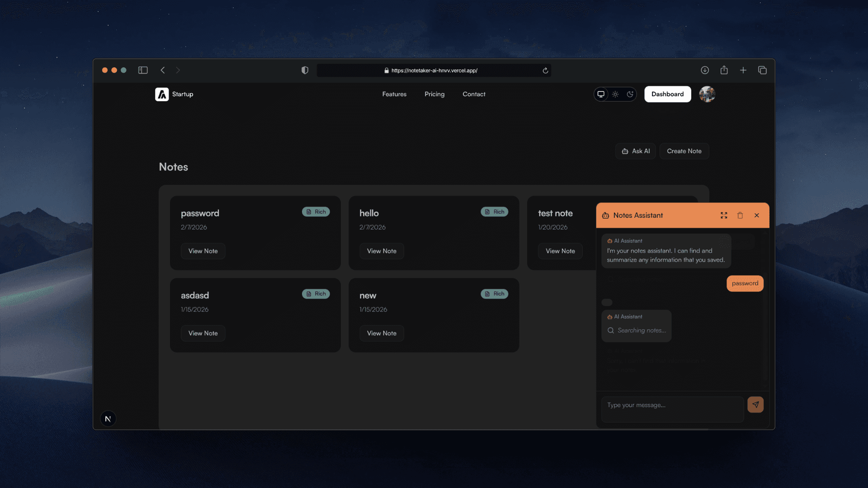Send message with paper plane icon
The width and height of the screenshot is (868, 488).
click(x=755, y=405)
